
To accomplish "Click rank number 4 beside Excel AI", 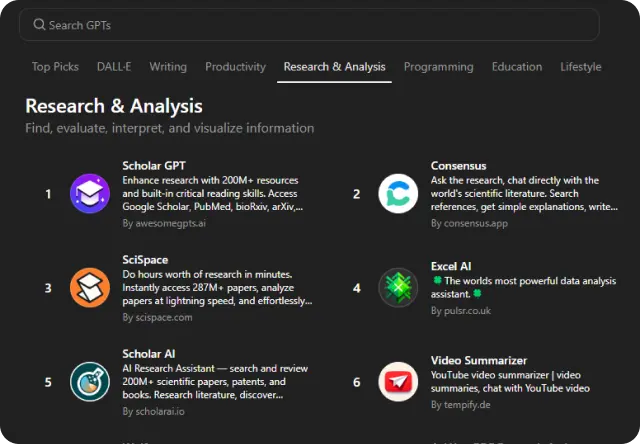I will point(357,288).
